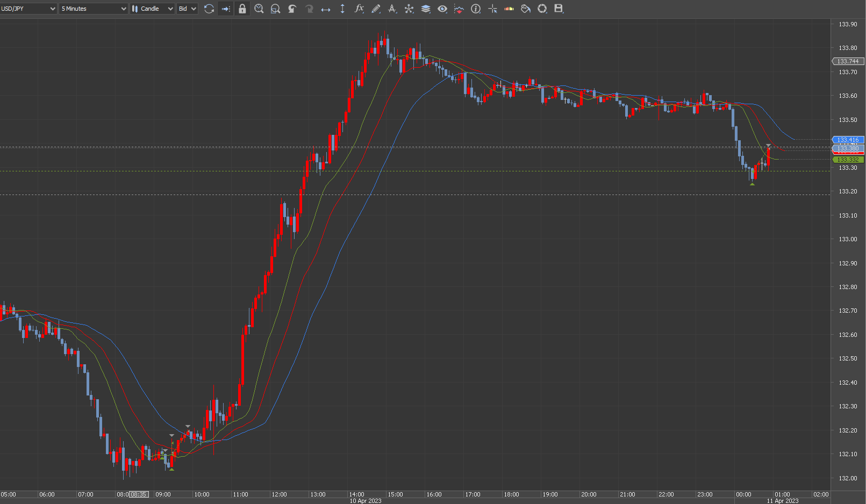
Task: Toggle the auto-shift chart arrow button
Action: 226,9
